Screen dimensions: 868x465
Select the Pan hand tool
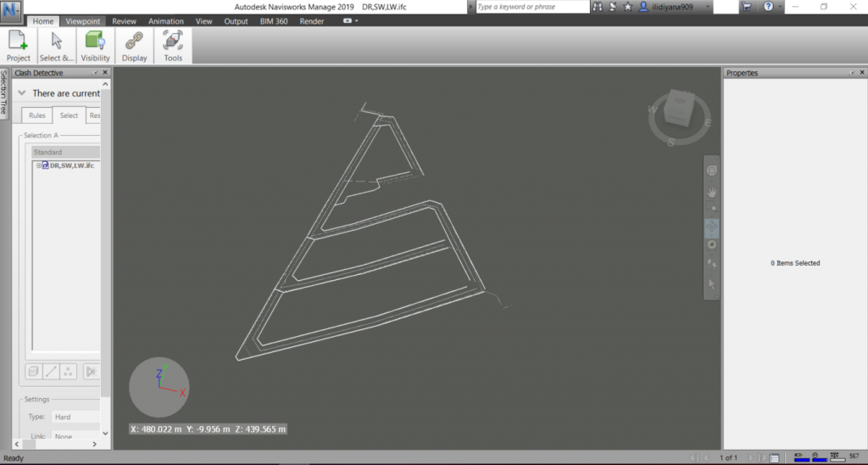pos(712,192)
